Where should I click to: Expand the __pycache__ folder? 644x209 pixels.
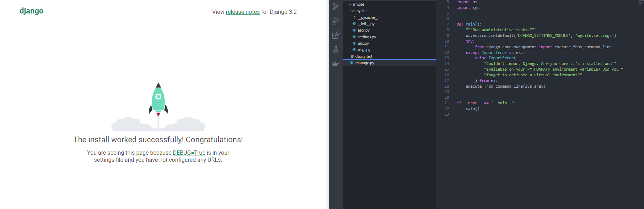[367, 17]
